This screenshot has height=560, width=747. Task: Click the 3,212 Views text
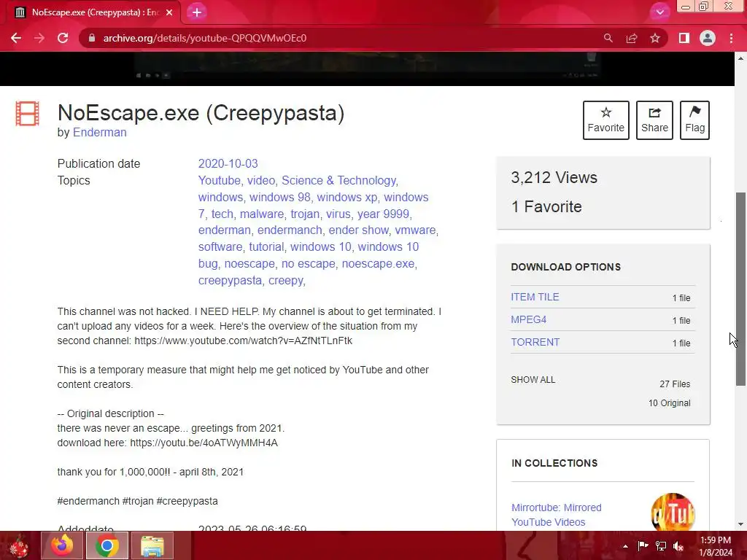(x=554, y=178)
